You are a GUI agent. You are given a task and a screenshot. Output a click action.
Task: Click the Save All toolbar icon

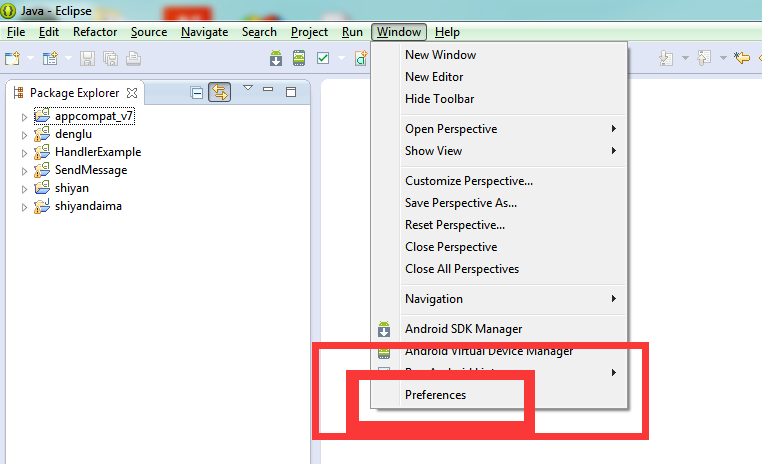pyautogui.click(x=110, y=58)
